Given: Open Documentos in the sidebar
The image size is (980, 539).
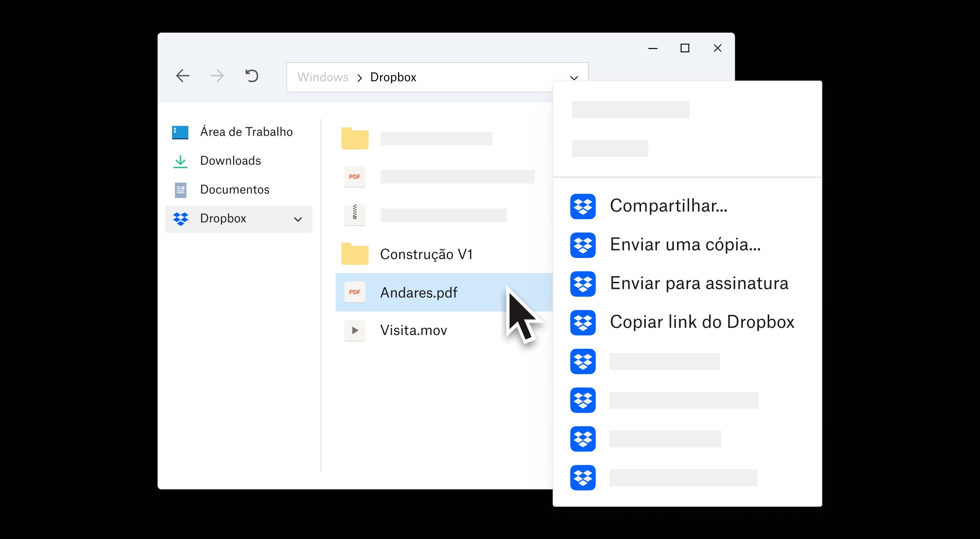Looking at the screenshot, I should [x=235, y=190].
